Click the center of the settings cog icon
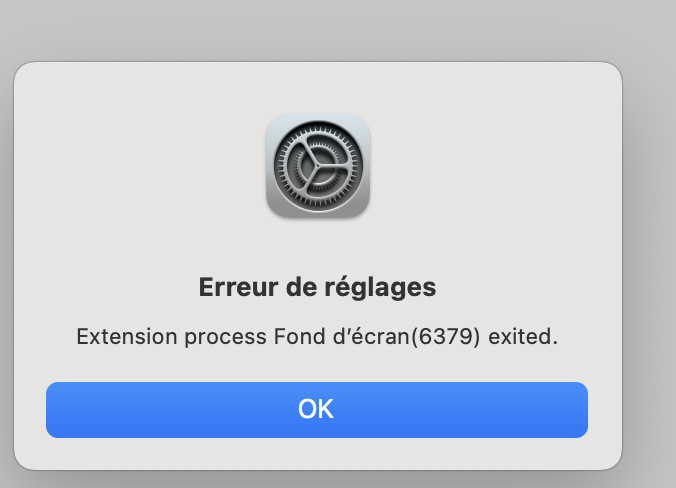This screenshot has width=676, height=488. (x=318, y=166)
